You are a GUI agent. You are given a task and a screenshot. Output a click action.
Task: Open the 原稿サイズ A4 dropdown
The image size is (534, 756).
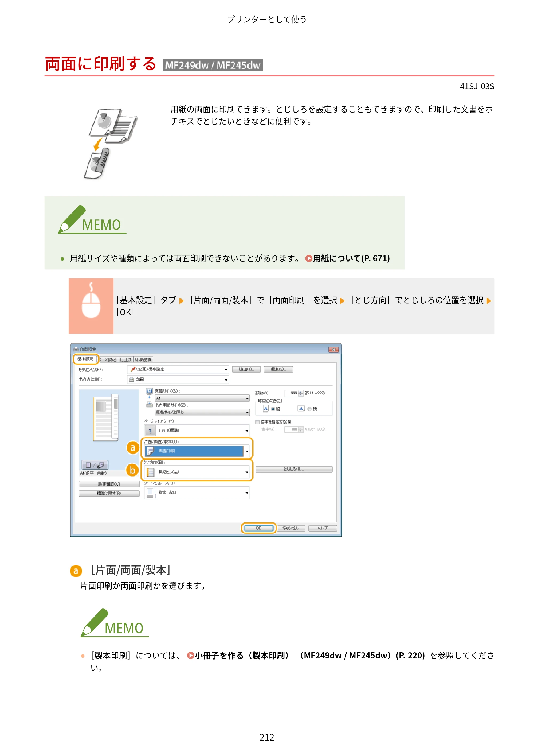(x=202, y=398)
